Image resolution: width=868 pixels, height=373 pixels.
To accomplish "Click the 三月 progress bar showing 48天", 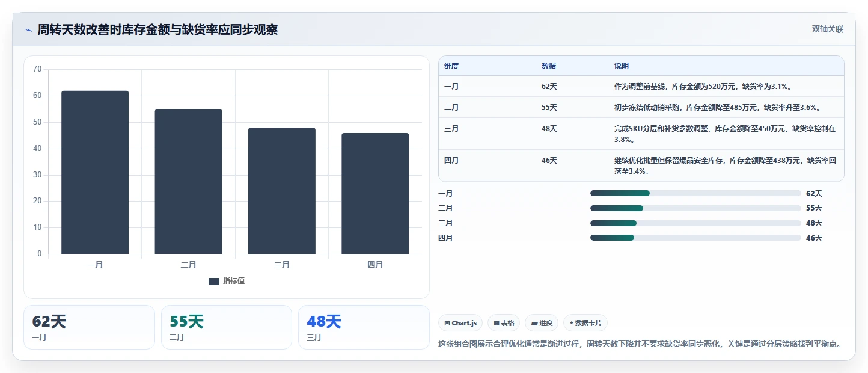I will click(x=695, y=223).
